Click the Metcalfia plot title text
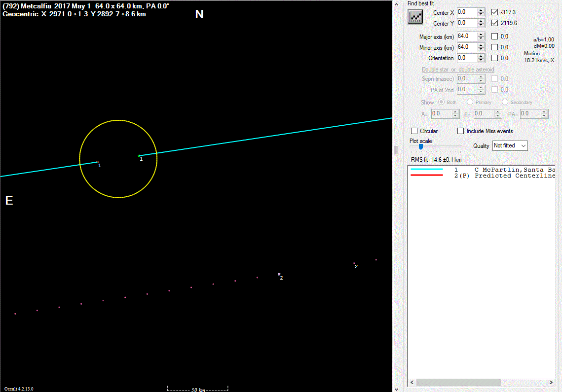Viewport: 562px width, 392px height. coord(86,6)
